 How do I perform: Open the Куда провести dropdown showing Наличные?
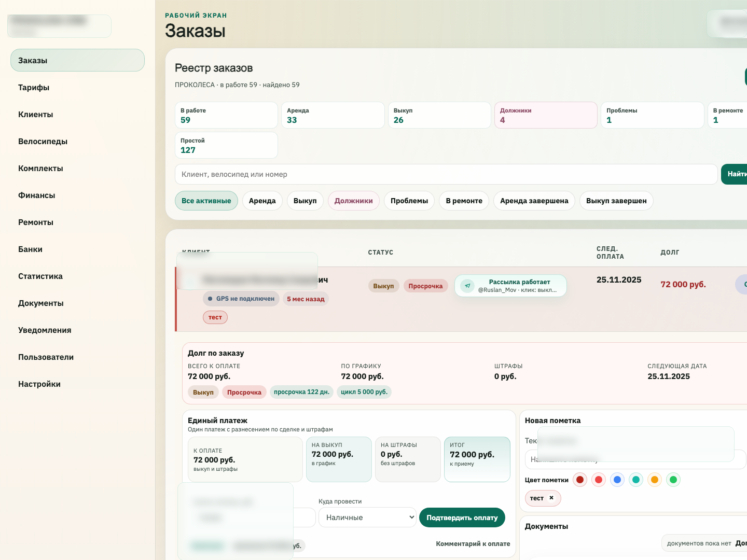(367, 517)
